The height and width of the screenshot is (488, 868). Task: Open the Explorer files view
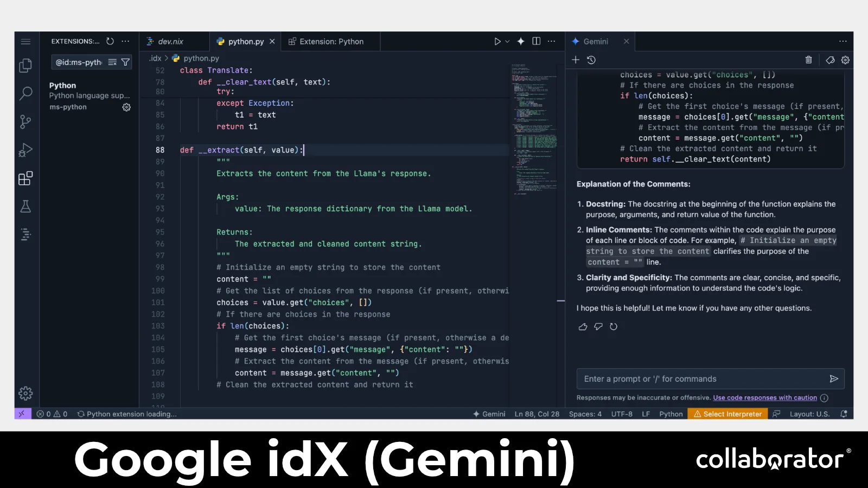(25, 66)
